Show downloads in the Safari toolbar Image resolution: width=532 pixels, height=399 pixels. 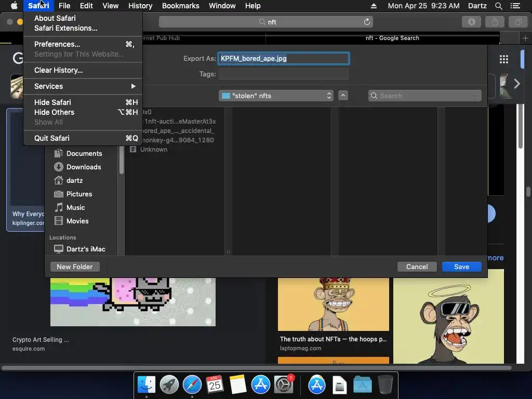471,22
